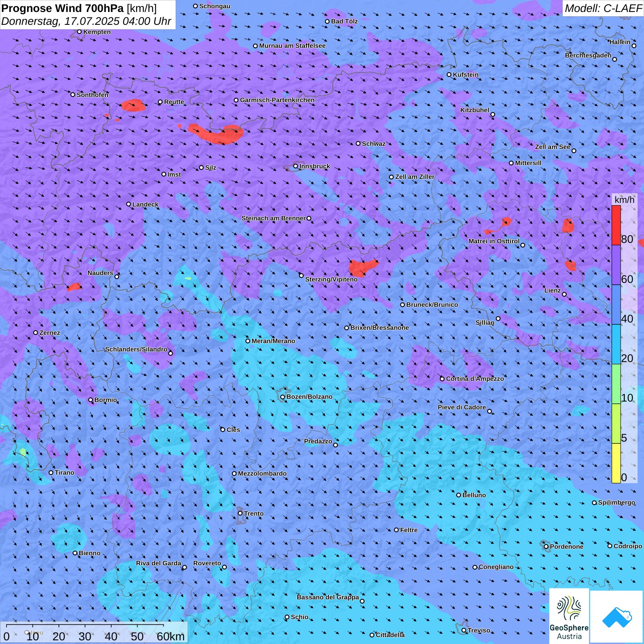Click the Tirano label
The width and height of the screenshot is (644, 644).
click(64, 472)
